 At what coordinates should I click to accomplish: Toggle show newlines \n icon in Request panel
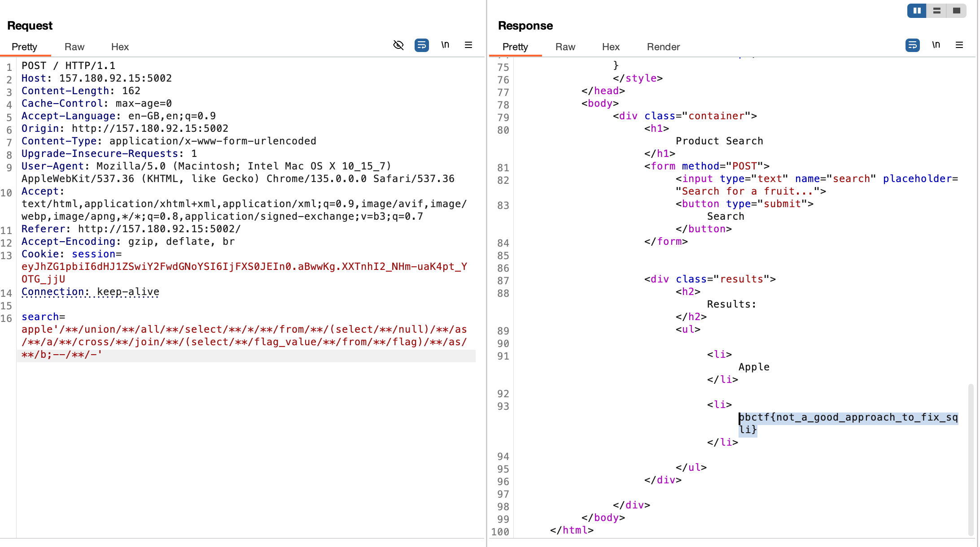coord(445,45)
